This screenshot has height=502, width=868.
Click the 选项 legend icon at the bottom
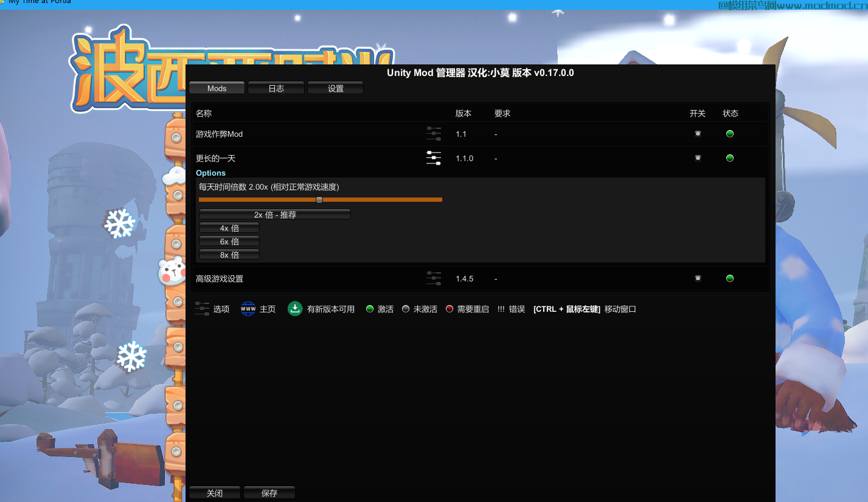[201, 309]
